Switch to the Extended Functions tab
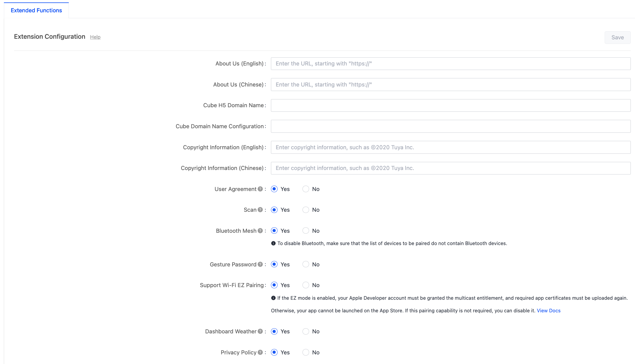635x364 pixels. coord(36,10)
